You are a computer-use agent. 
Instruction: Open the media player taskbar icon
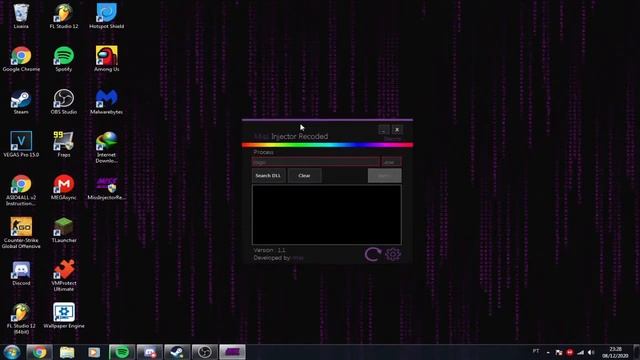coord(94,352)
